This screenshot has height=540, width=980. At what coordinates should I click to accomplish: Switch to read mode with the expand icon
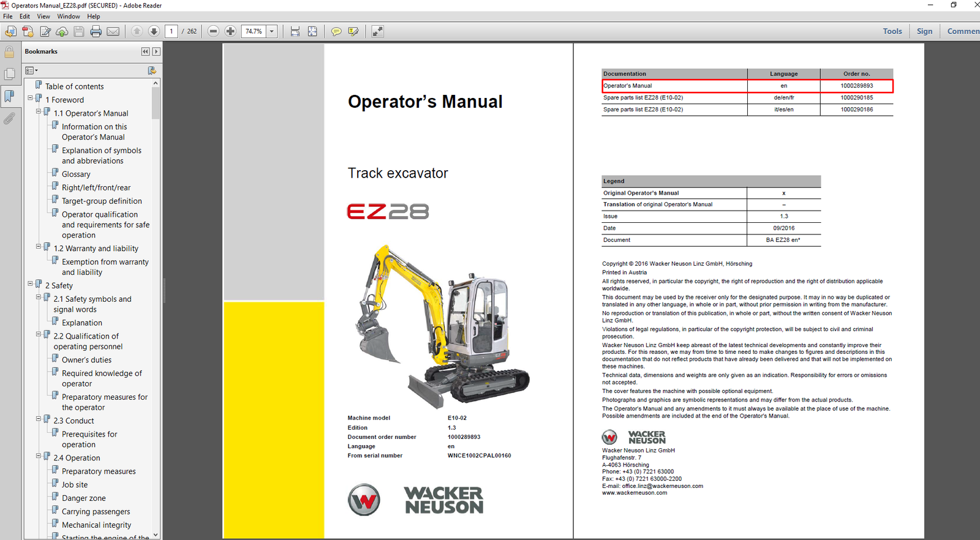[377, 31]
